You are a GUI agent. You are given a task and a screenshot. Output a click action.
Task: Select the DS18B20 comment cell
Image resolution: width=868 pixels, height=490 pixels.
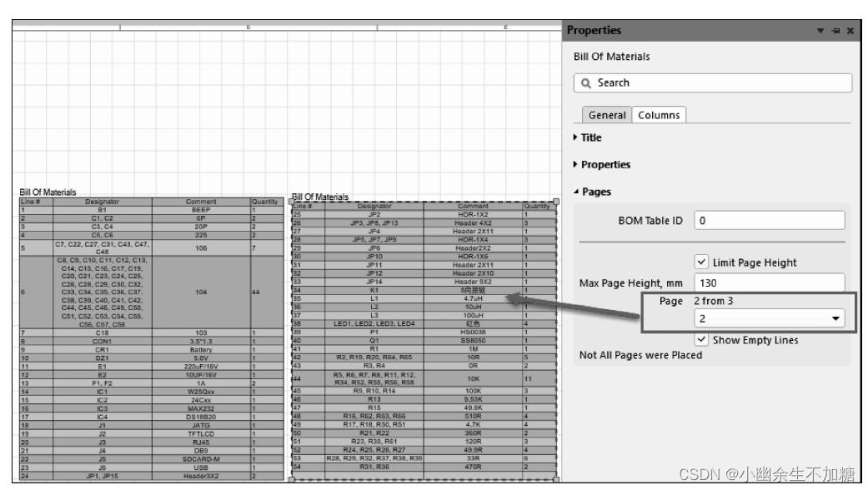pos(201,417)
